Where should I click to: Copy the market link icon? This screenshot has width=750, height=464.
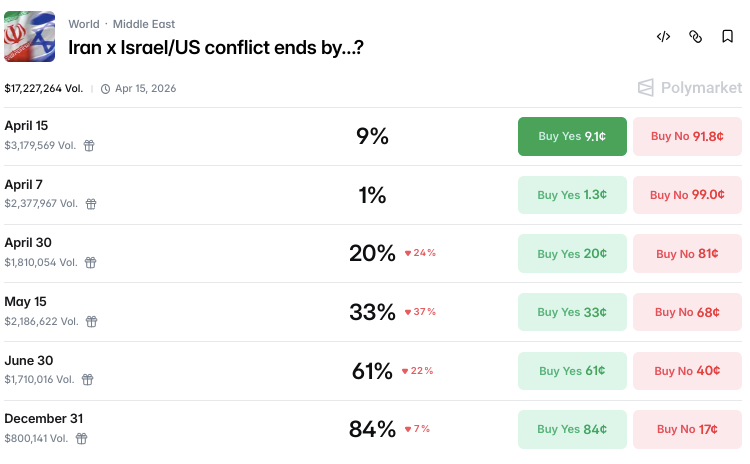695,37
